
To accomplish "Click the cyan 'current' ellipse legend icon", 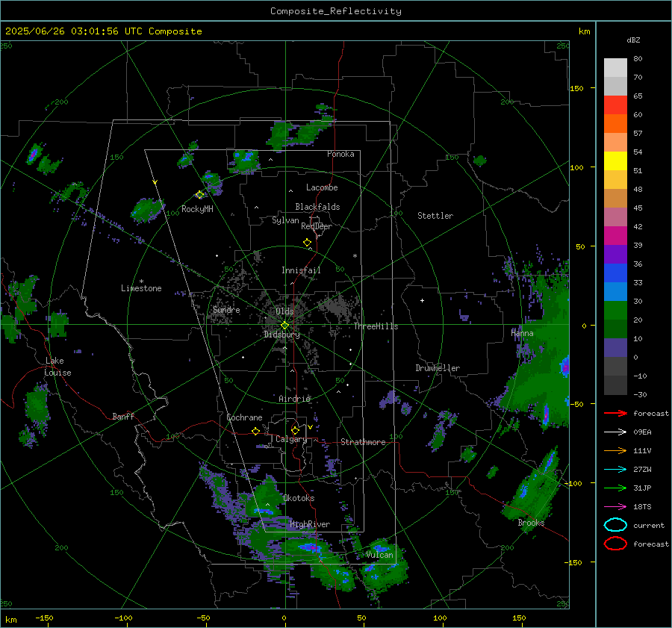I will click(615, 525).
